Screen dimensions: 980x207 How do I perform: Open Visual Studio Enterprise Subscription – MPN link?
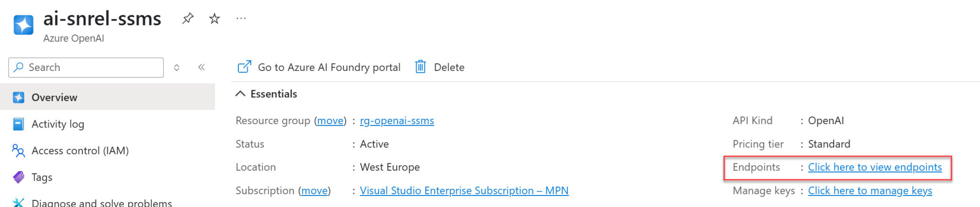pyautogui.click(x=464, y=191)
